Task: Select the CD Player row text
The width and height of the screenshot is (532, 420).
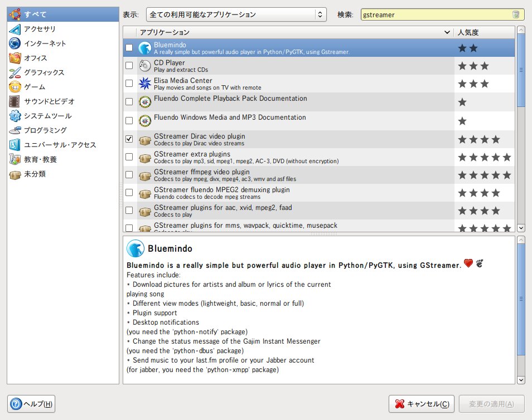Action: click(x=181, y=66)
